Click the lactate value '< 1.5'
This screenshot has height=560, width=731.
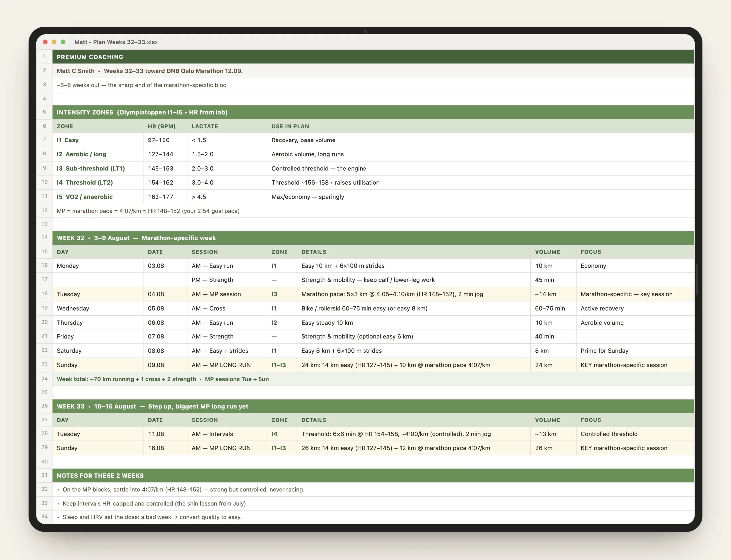[x=227, y=140]
